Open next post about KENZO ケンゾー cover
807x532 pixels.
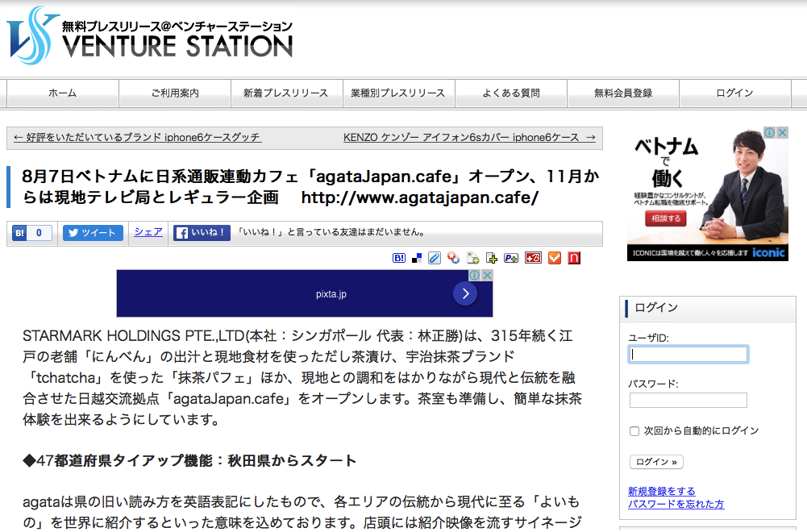click(x=469, y=137)
